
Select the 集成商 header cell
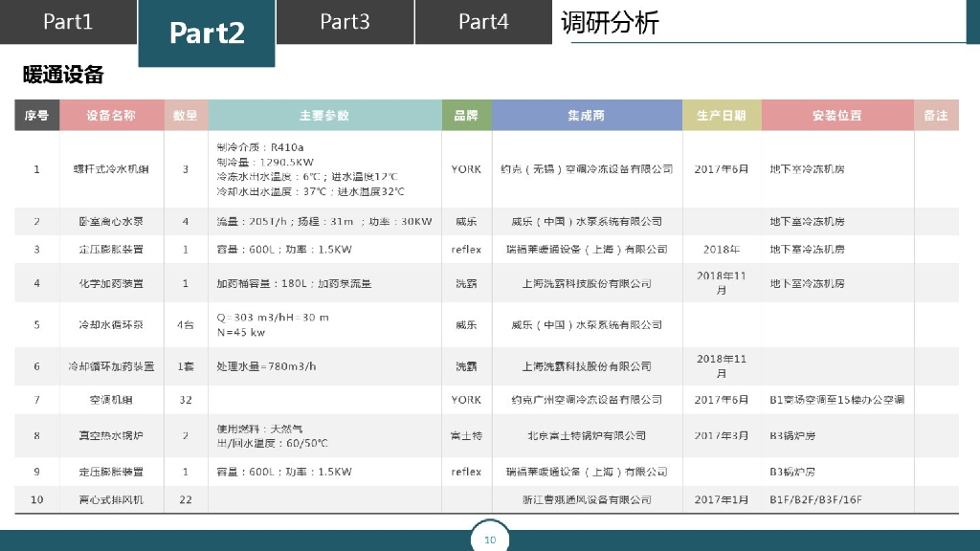click(587, 115)
